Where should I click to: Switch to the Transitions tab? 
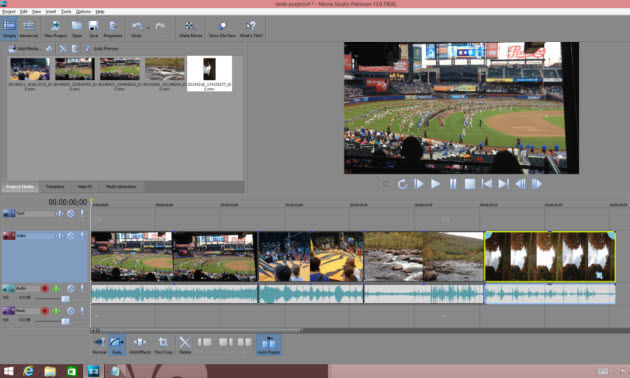tap(55, 187)
